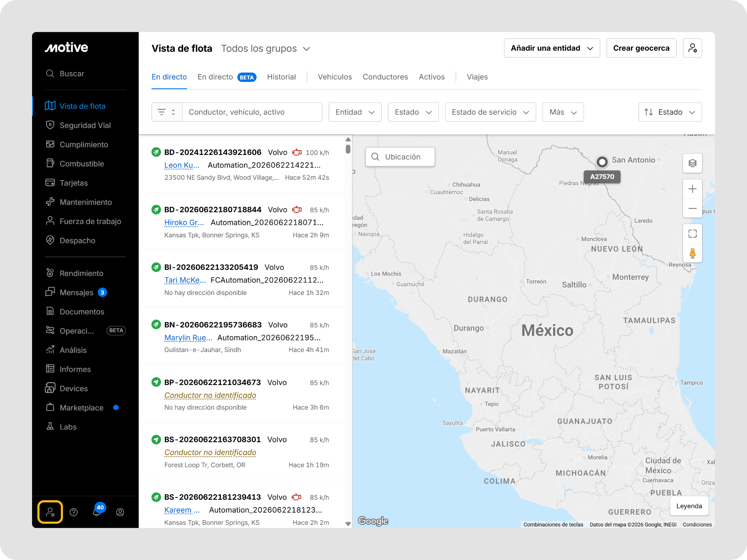Toggle fullscreen map view

(692, 234)
